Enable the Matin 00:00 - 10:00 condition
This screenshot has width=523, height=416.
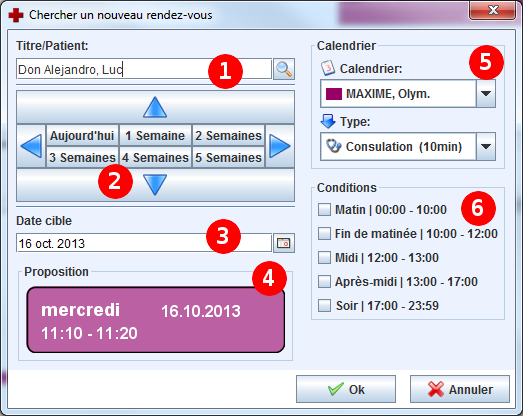324,210
